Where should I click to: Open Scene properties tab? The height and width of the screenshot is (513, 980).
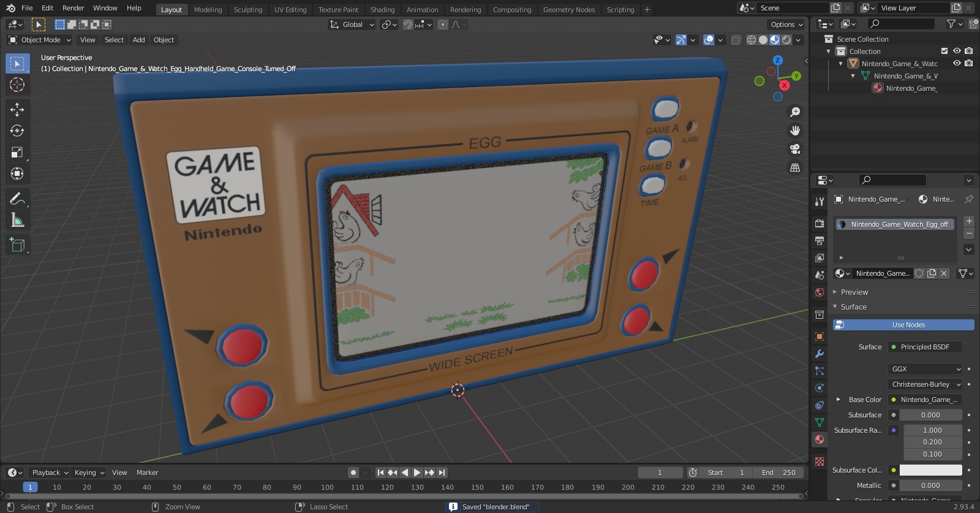point(820,275)
